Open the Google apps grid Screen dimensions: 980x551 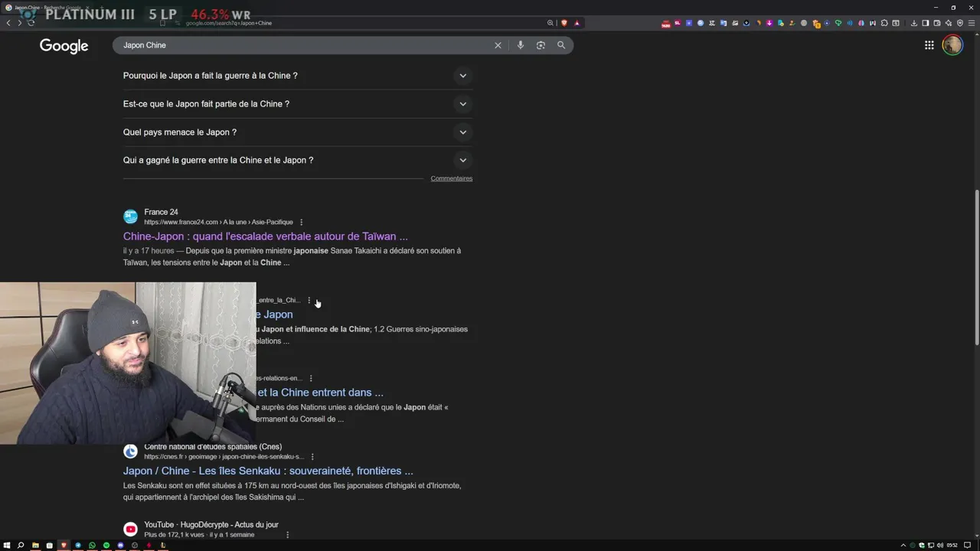[x=929, y=45]
